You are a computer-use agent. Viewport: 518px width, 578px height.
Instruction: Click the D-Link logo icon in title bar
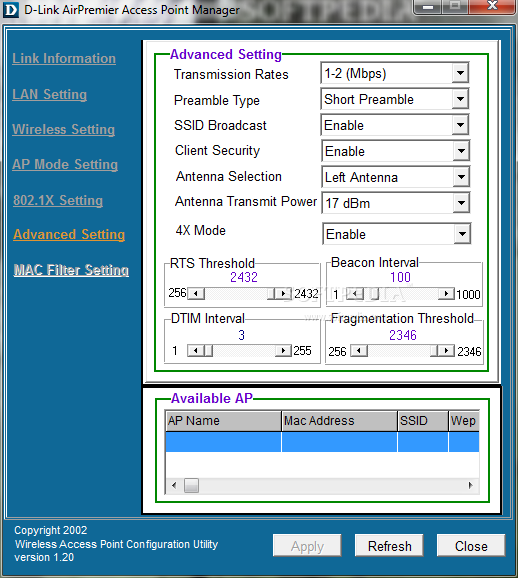click(10, 10)
